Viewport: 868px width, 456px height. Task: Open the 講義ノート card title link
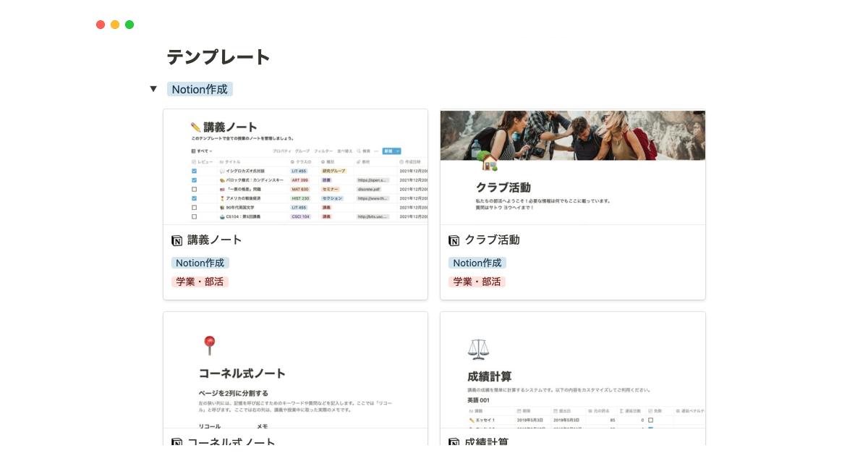coord(215,240)
